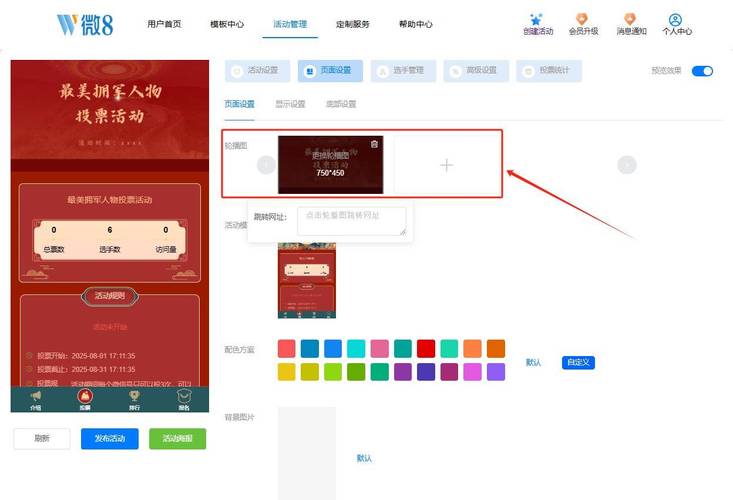Image resolution: width=733 pixels, height=500 pixels.
Task: Open 模板中心 in top navigation
Action: pos(227,24)
